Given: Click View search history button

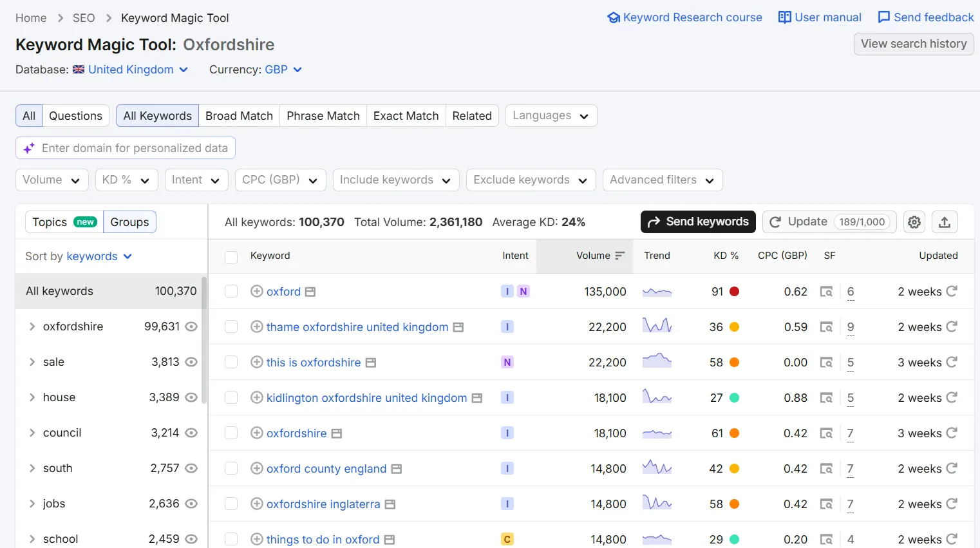Looking at the screenshot, I should [914, 44].
